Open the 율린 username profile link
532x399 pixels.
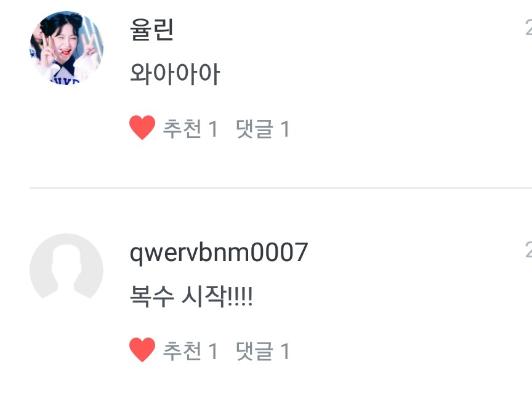[151, 30]
